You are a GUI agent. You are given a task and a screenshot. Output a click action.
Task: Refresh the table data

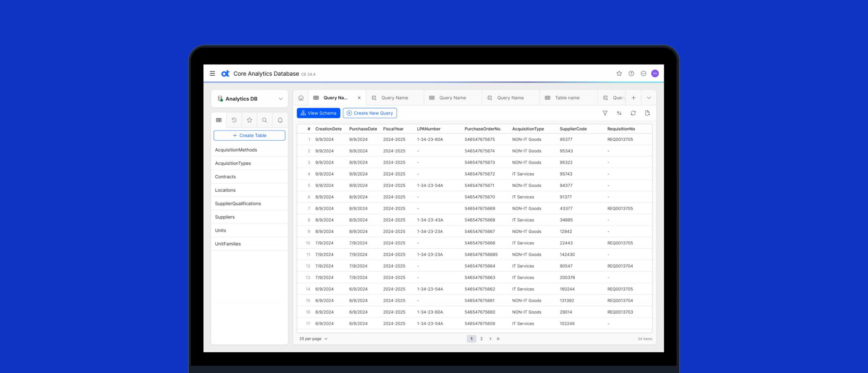pos(633,113)
